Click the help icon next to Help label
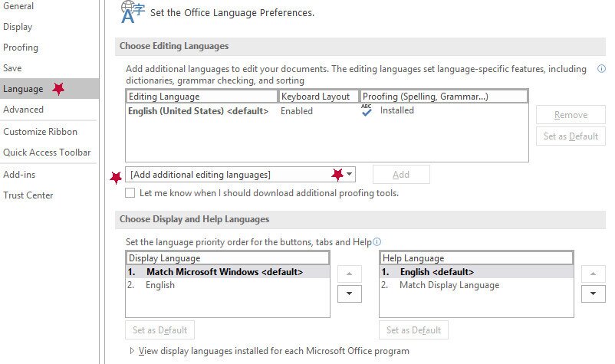 coord(377,242)
